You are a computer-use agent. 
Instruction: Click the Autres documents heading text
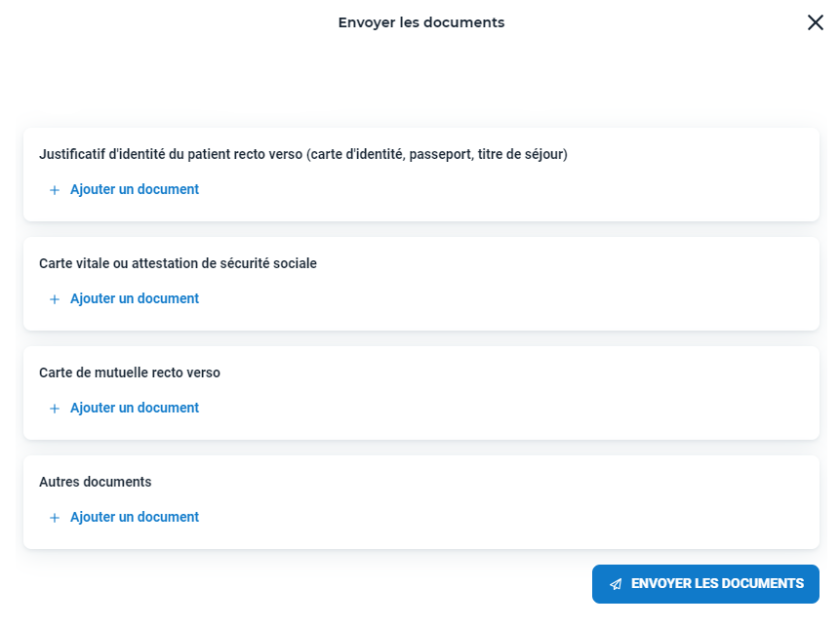coord(96,482)
